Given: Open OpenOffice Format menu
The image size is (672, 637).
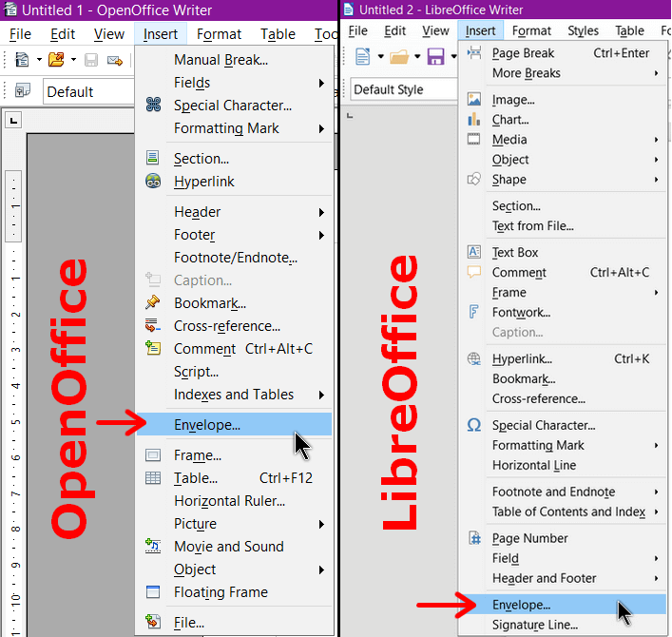Looking at the screenshot, I should (x=219, y=34).
